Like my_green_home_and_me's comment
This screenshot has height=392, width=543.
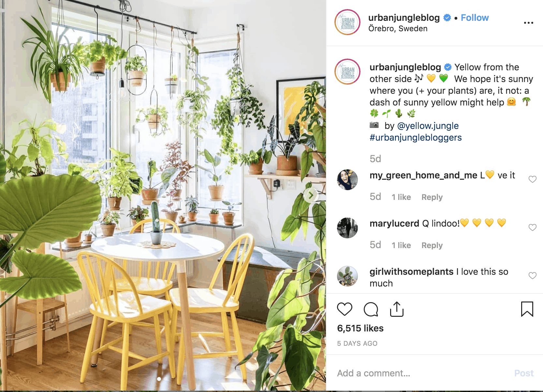532,179
